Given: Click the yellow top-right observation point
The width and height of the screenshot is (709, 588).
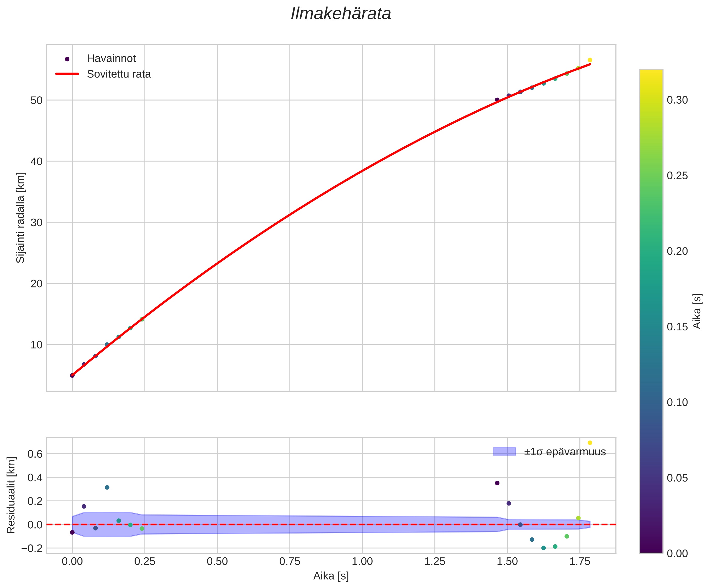Looking at the screenshot, I should [590, 60].
